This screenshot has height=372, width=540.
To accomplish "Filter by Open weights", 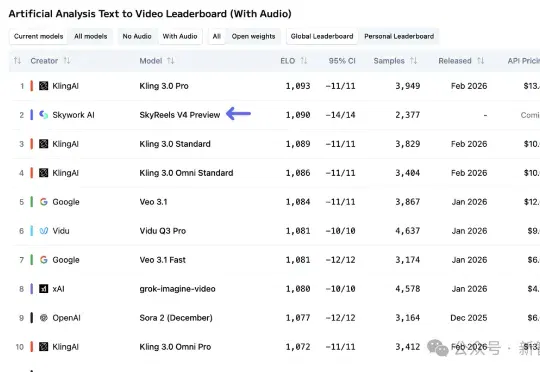I will click(253, 36).
